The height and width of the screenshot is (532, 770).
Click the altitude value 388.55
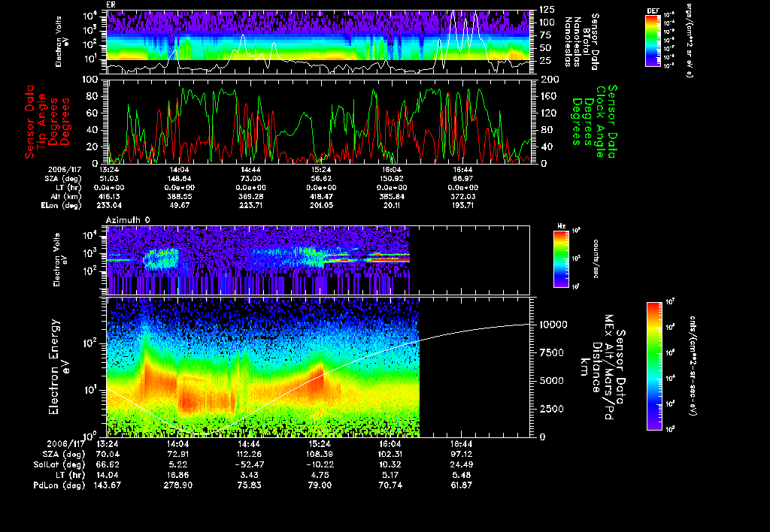[179, 196]
